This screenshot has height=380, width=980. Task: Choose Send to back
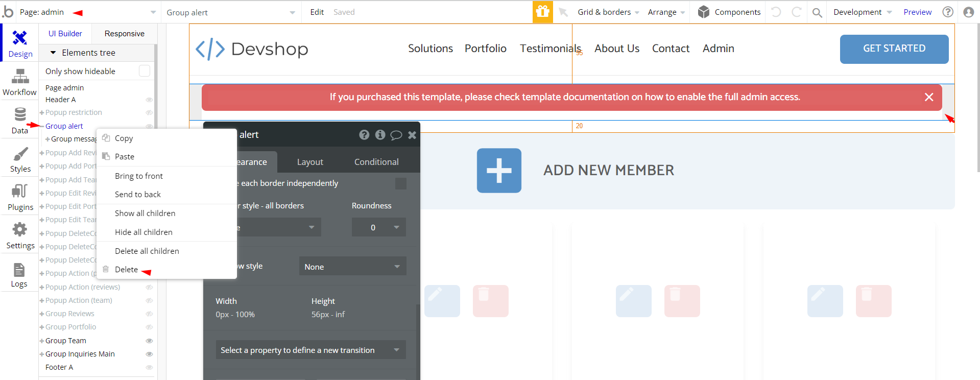click(x=166, y=194)
